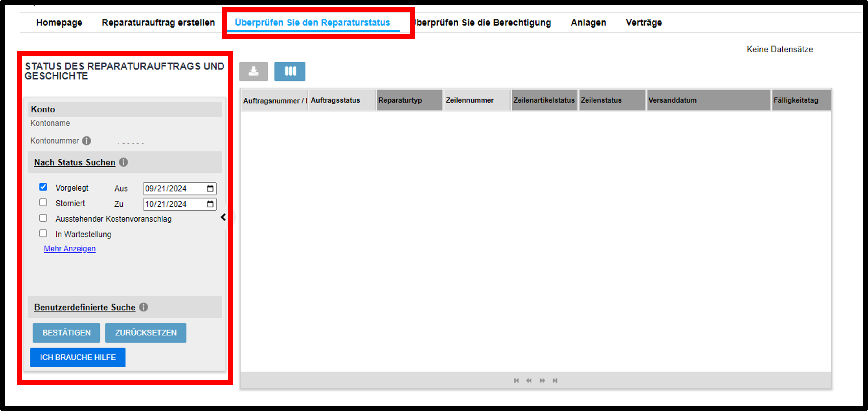The width and height of the screenshot is (868, 411).
Task: Go to first page in pager
Action: 516,380
